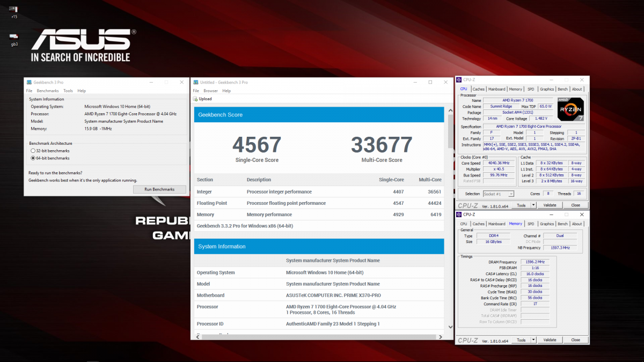Screen dimensions: 644x362
Task: Switch to Bench tab in lower CPU-Z window
Action: pyautogui.click(x=562, y=224)
